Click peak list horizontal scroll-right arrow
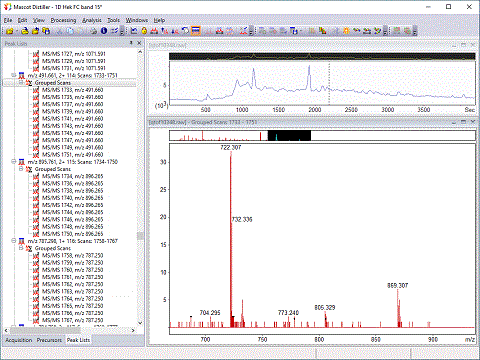Screen dimensions: 480x360 pos(133,330)
